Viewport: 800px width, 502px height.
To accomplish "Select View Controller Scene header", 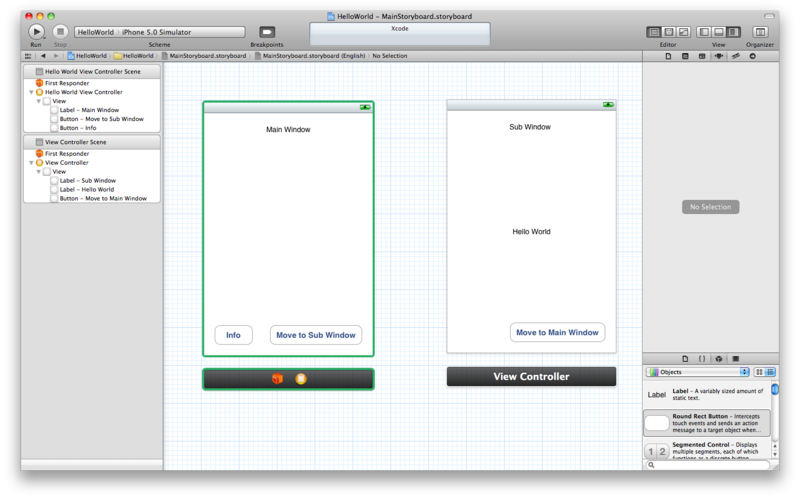I will click(92, 142).
